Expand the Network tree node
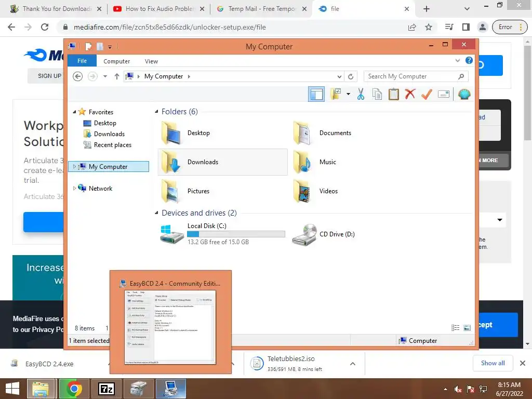Image resolution: width=532 pixels, height=399 pixels. (74, 188)
